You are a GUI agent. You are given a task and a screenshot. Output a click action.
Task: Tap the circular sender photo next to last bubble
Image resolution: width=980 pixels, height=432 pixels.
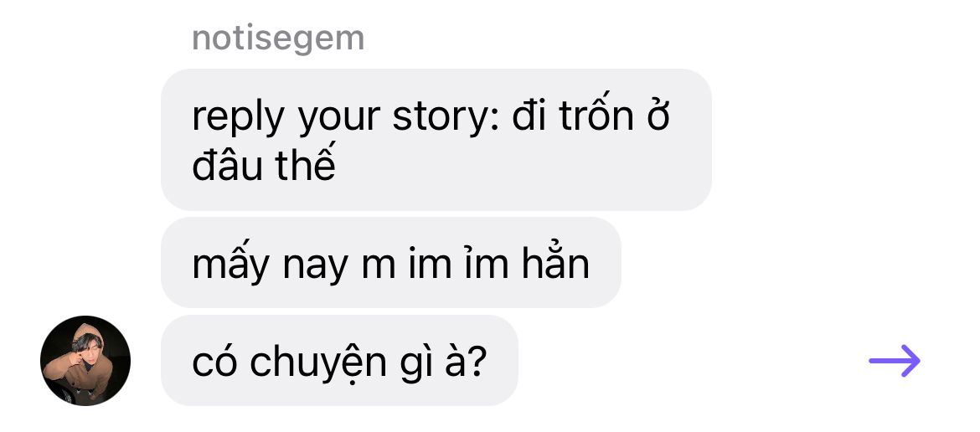pyautogui.click(x=85, y=361)
